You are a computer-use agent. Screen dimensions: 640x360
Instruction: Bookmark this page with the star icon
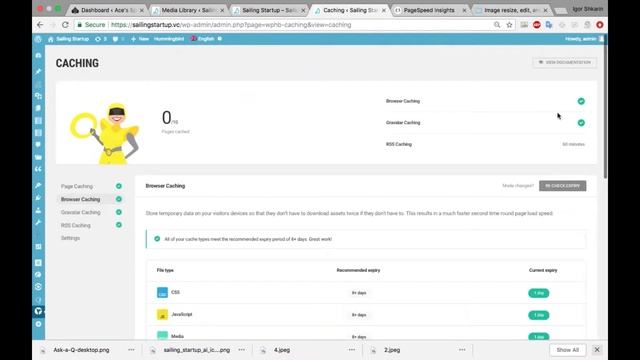pos(509,25)
